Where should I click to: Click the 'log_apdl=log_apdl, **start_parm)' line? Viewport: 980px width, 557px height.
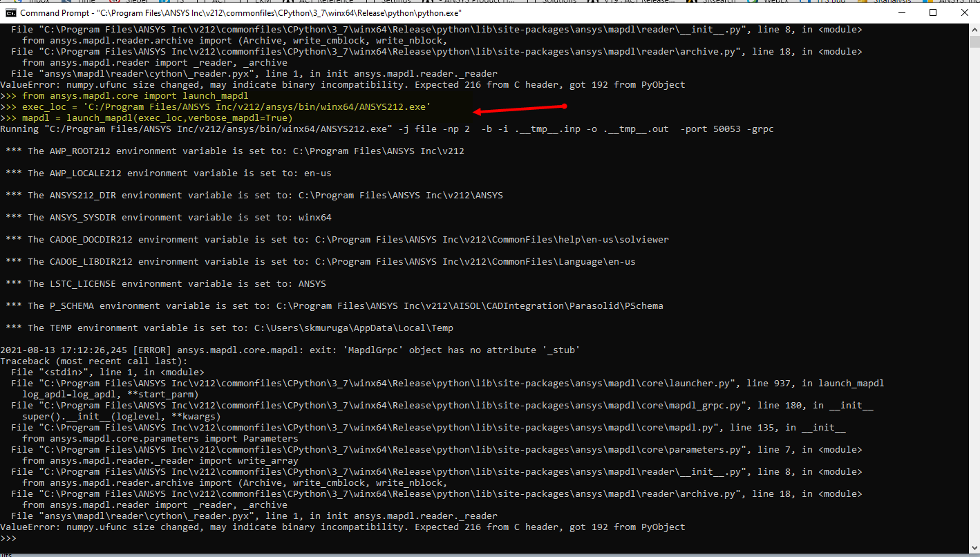[111, 395]
